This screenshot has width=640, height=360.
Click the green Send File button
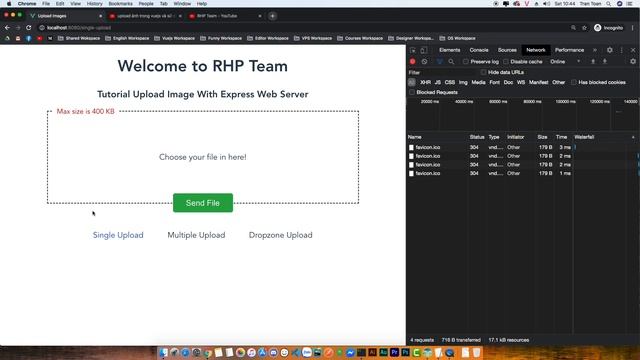click(x=203, y=203)
